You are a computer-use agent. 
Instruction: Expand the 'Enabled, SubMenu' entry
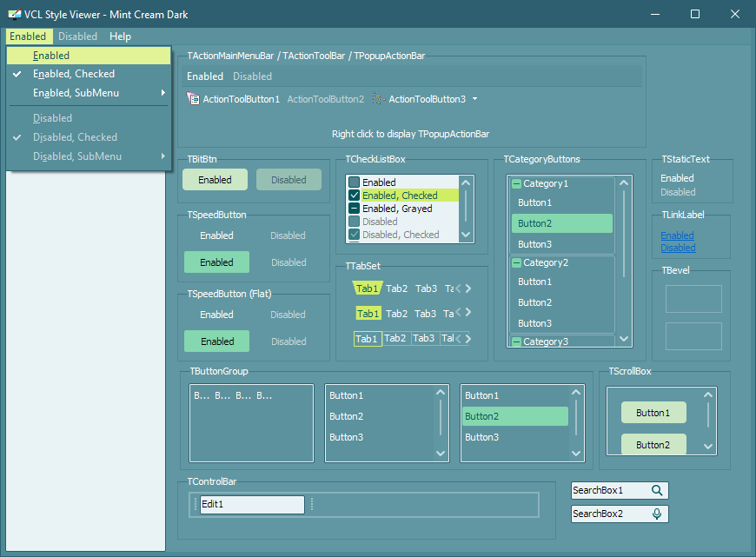[x=89, y=93]
